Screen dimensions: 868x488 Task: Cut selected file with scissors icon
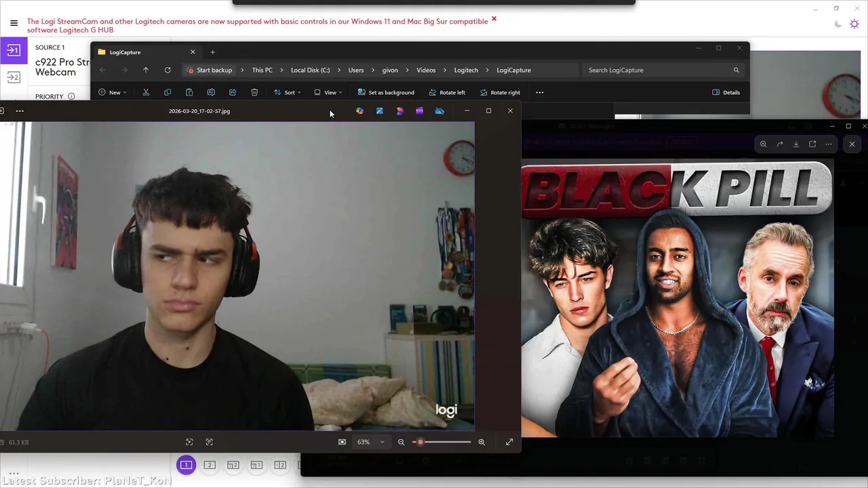pos(146,92)
